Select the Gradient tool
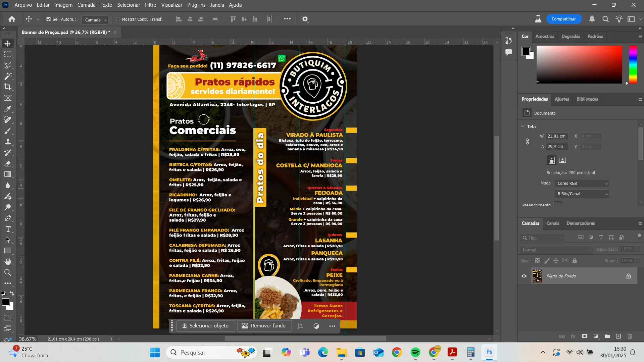644x362 pixels. coord(8,174)
